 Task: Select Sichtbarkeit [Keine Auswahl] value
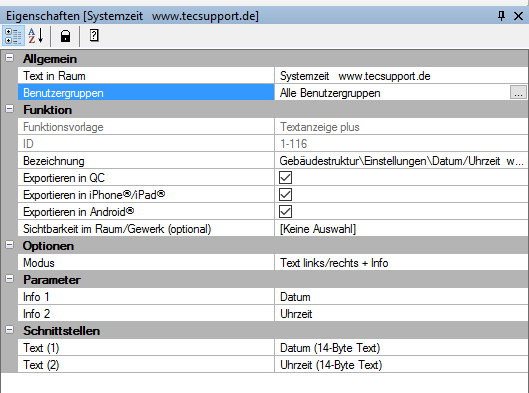[x=401, y=229]
